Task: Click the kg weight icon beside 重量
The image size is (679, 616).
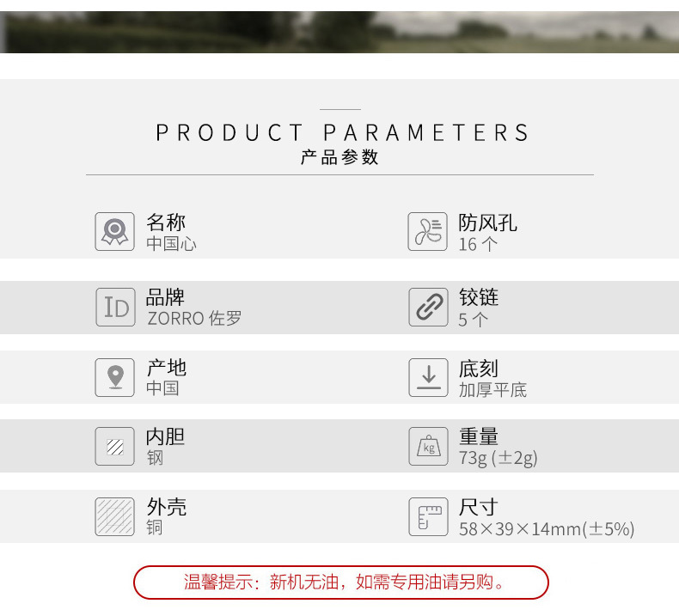Action: pyautogui.click(x=427, y=447)
